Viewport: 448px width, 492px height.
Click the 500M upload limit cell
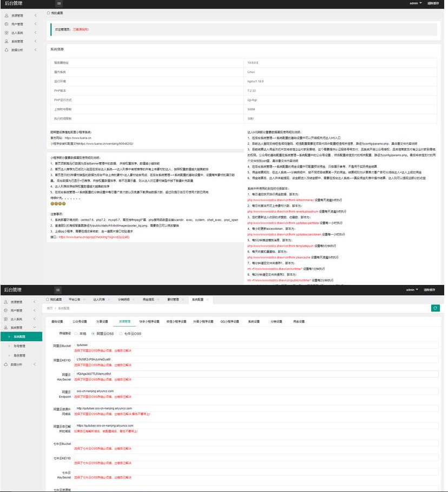pyautogui.click(x=340, y=109)
